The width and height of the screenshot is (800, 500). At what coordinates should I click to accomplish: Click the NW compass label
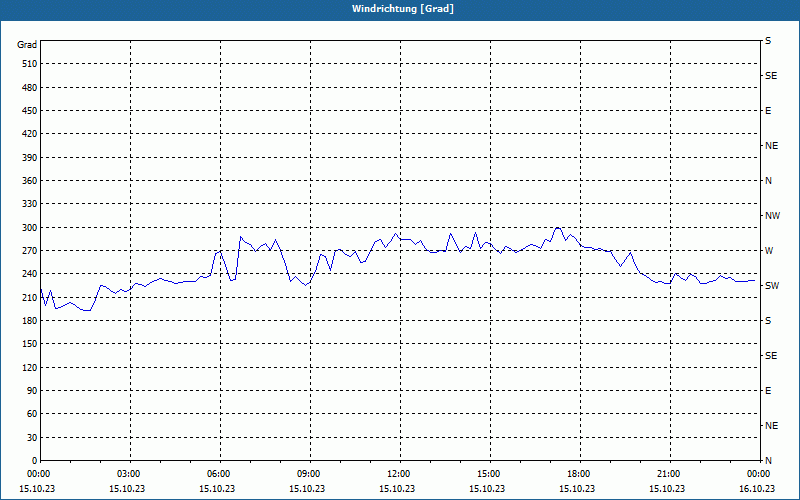point(772,216)
